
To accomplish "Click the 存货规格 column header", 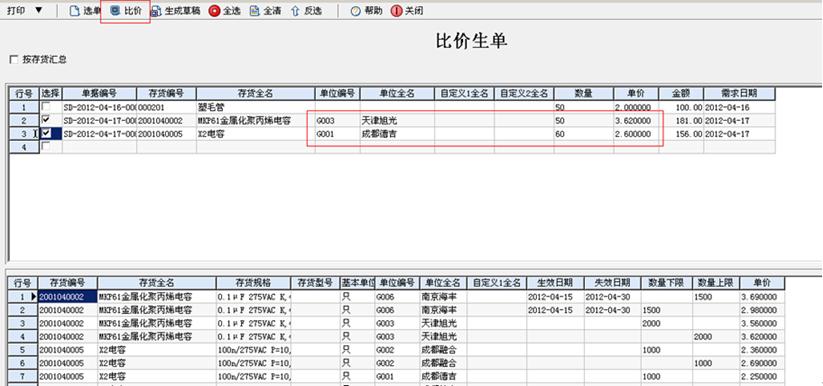I will [253, 283].
